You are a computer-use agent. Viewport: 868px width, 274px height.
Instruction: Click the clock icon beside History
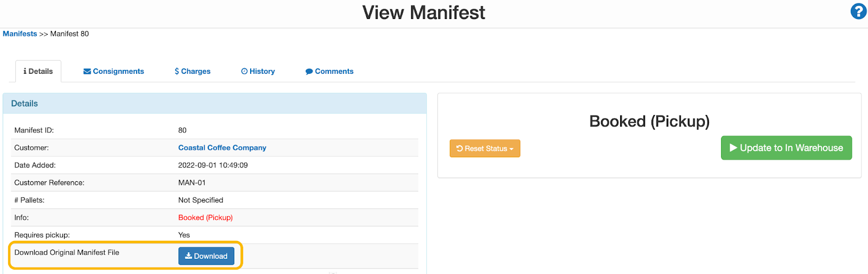point(244,72)
